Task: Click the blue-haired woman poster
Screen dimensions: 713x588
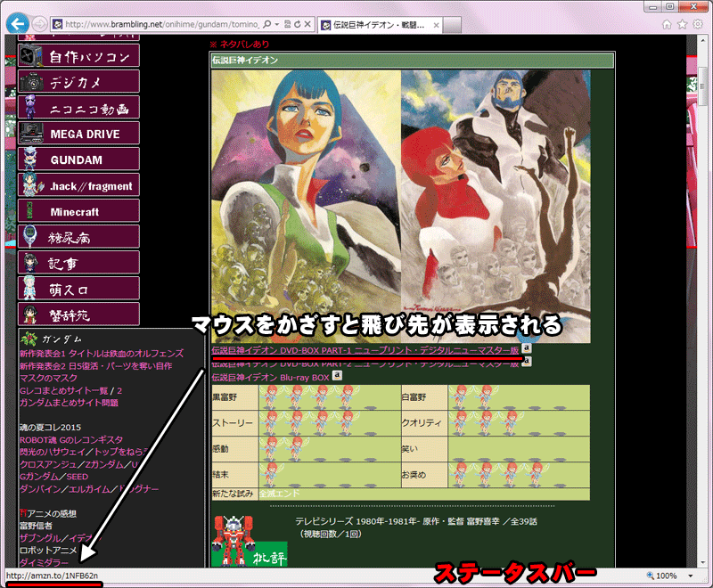Action: click(x=306, y=206)
